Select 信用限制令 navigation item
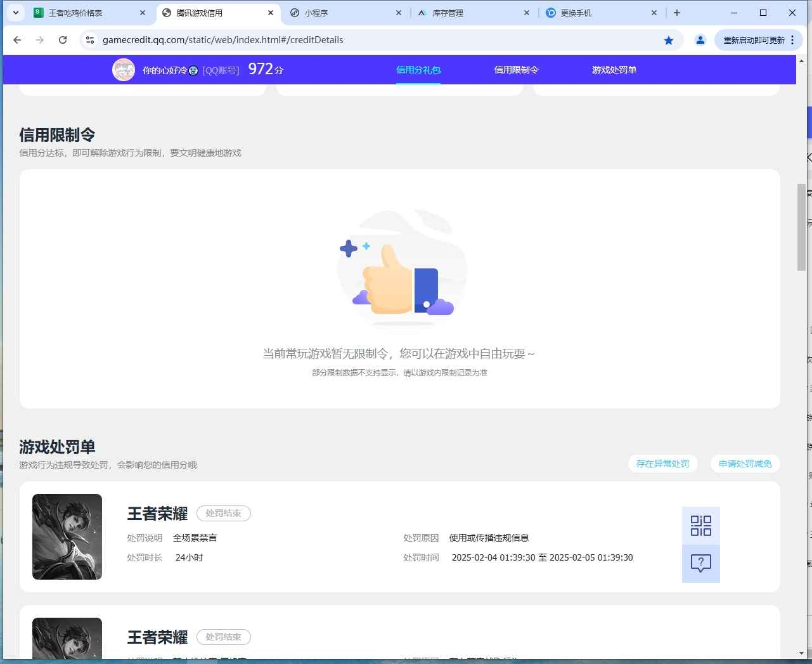This screenshot has width=812, height=664. (x=517, y=70)
